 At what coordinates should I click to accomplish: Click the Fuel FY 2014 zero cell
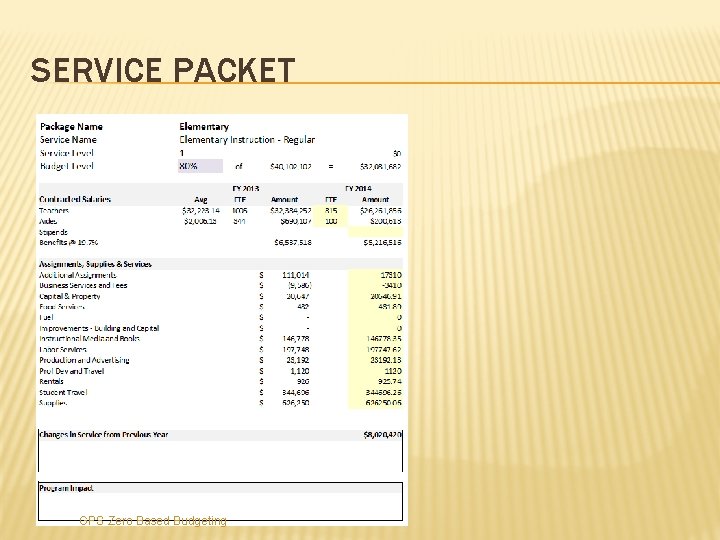pyautogui.click(x=375, y=317)
